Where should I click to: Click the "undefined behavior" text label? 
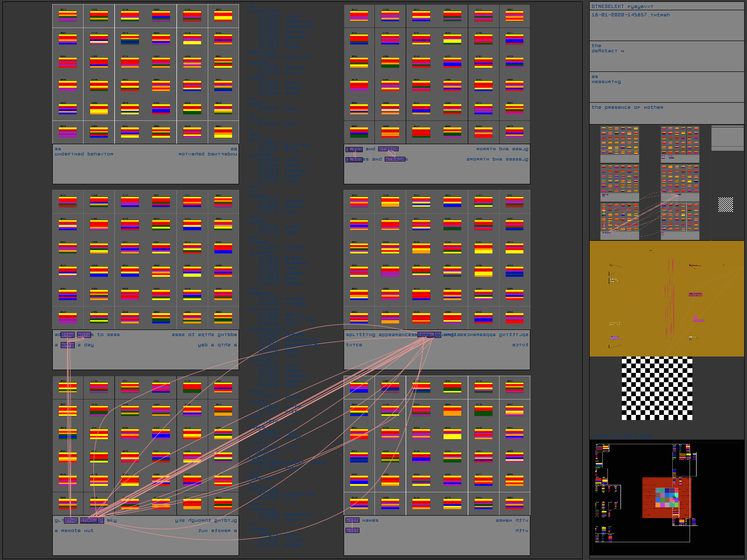[84, 154]
